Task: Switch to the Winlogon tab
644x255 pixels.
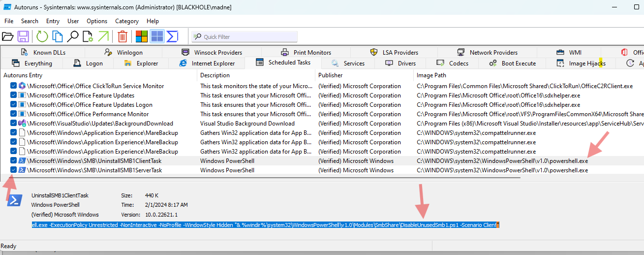Action: pos(124,52)
